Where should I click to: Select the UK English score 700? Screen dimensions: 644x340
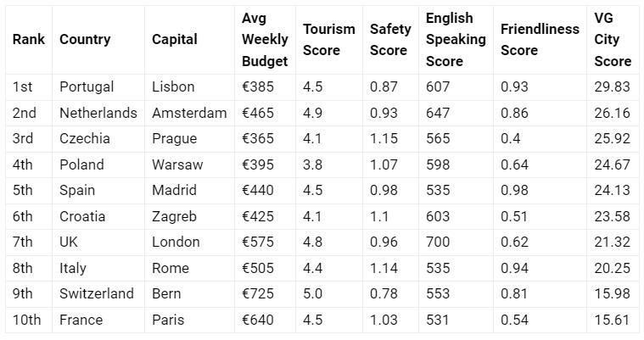(x=438, y=242)
